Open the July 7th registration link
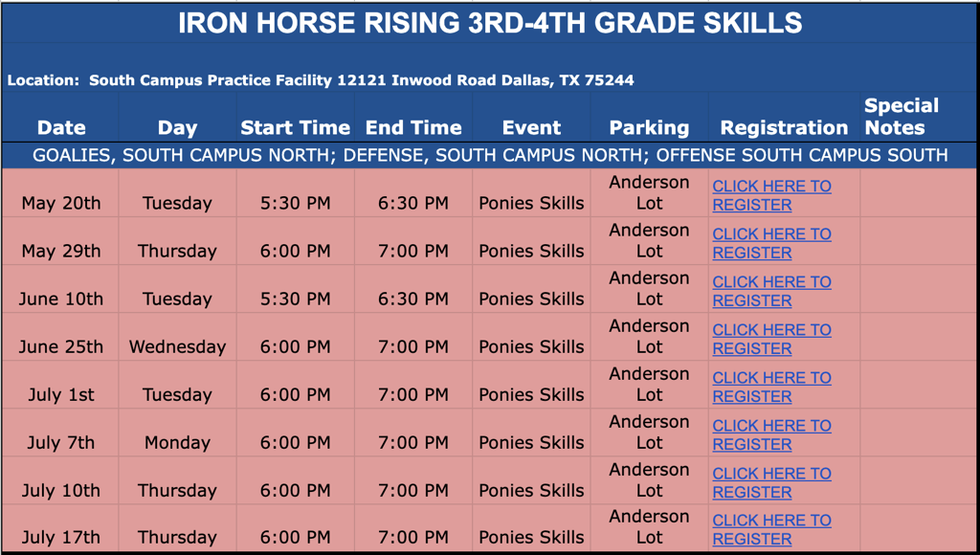The image size is (980, 555). (771, 434)
